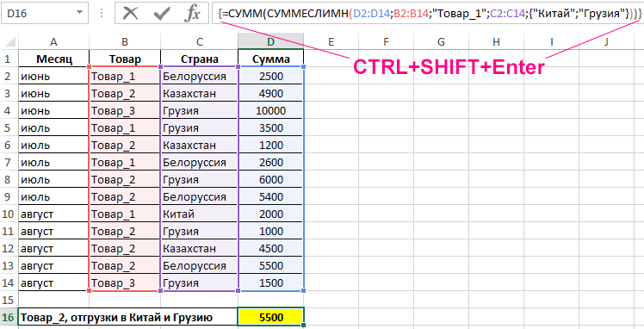Select 'Казахстан' cell in row 3

[199, 93]
